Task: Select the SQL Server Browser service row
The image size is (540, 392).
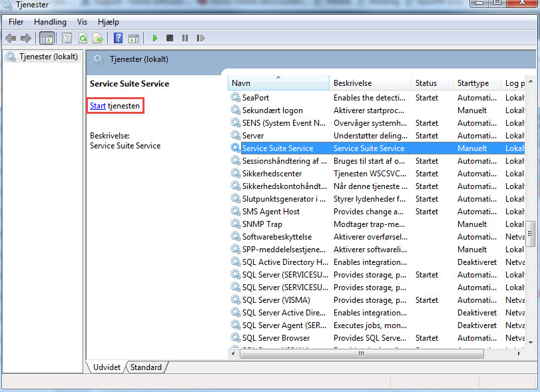Action: pyautogui.click(x=276, y=338)
